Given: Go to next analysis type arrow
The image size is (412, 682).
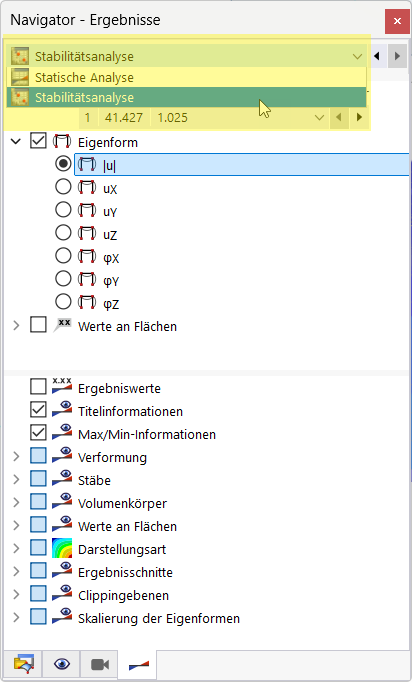Looking at the screenshot, I should click(397, 56).
